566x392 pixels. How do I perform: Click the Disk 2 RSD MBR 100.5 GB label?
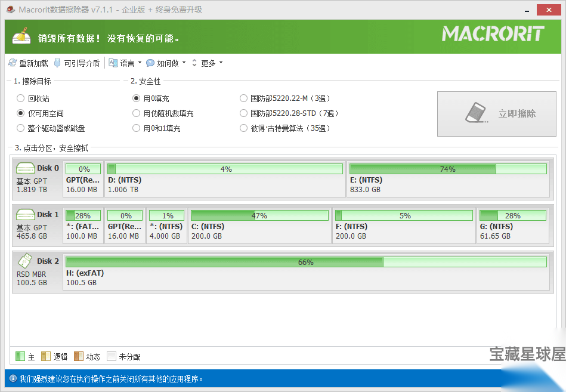pos(32,278)
